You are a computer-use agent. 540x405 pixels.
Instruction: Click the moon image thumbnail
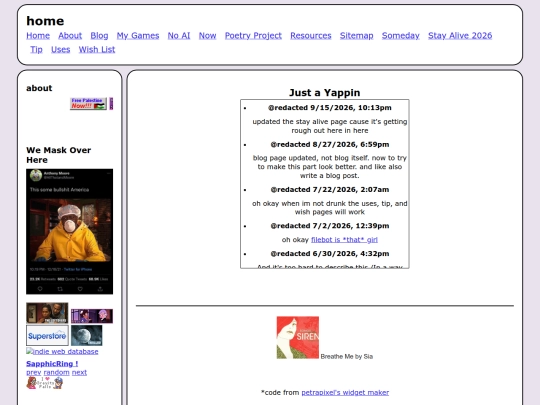click(x=87, y=335)
